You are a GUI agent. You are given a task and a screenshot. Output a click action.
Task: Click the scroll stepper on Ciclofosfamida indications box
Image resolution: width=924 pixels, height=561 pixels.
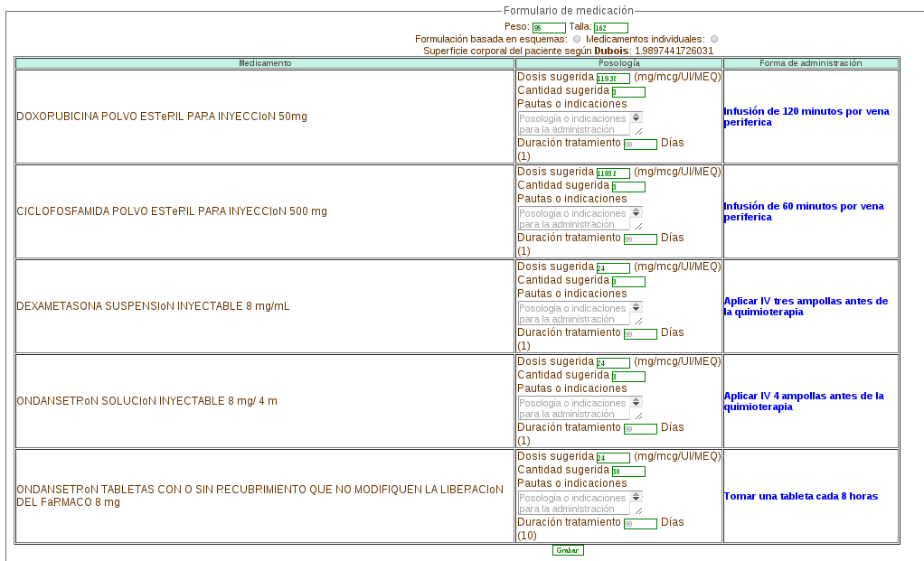(x=636, y=212)
